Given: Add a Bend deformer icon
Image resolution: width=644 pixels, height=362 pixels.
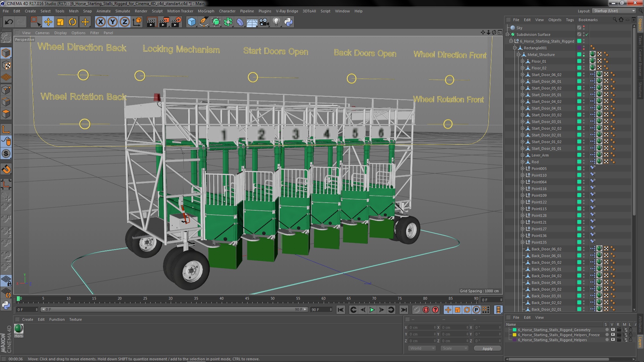Looking at the screenshot, I should pyautogui.click(x=240, y=22).
